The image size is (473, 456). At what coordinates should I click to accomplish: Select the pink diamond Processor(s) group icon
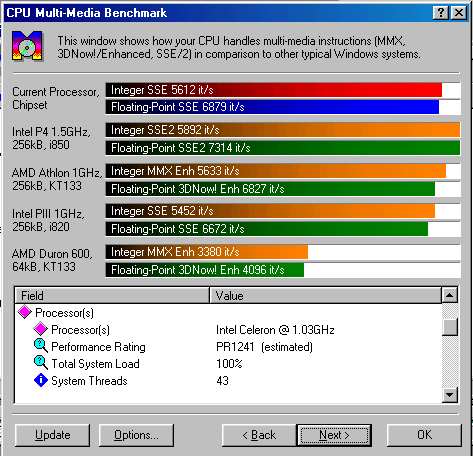pyautogui.click(x=25, y=312)
